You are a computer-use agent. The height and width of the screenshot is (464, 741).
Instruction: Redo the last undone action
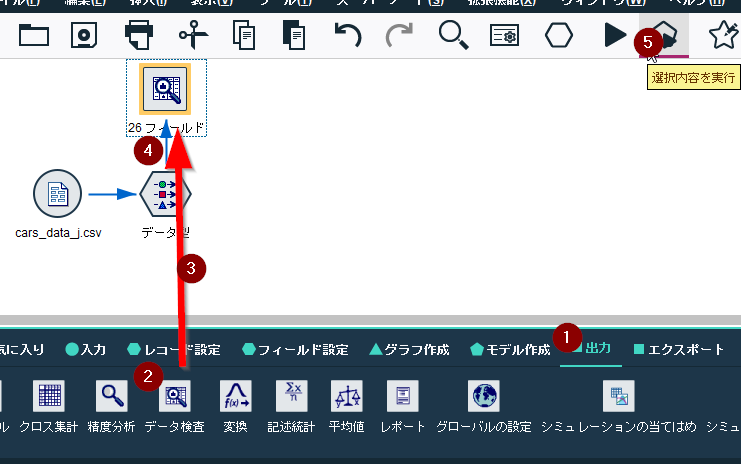point(399,35)
